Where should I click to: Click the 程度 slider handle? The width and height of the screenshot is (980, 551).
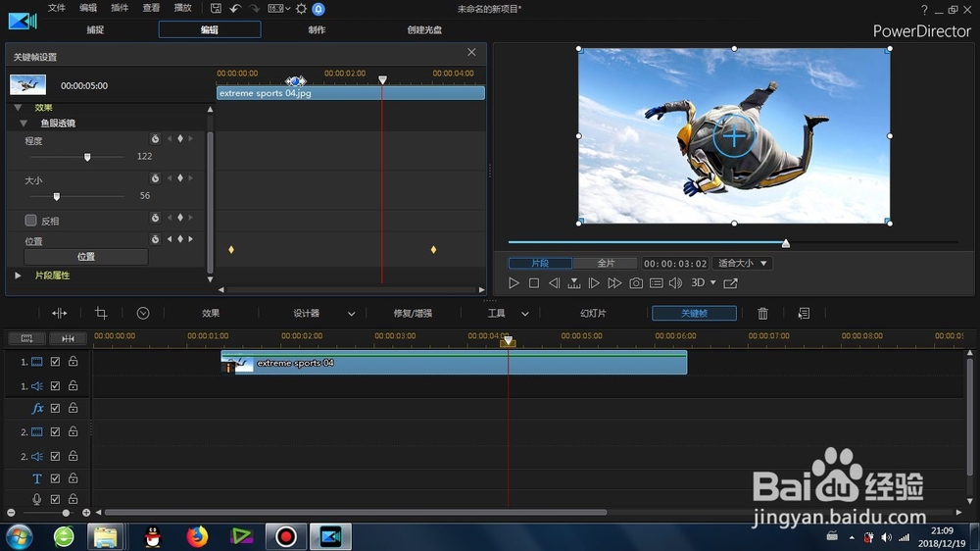click(x=87, y=157)
